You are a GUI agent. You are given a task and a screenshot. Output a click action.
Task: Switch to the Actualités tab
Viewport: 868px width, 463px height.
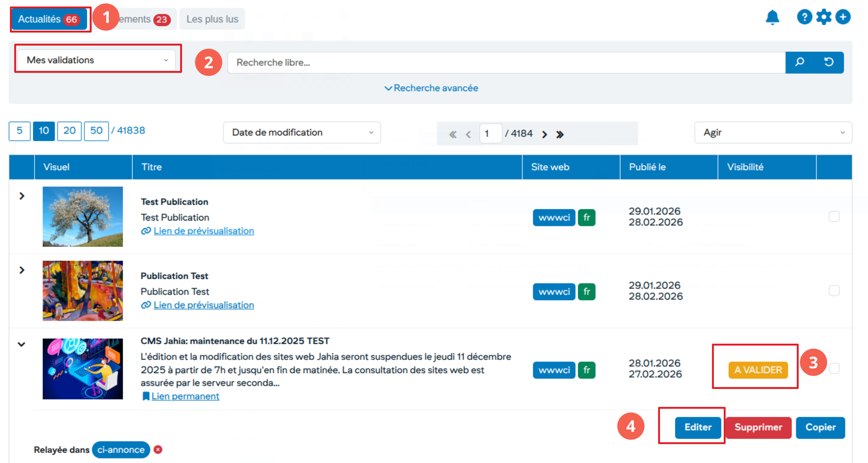coord(49,19)
